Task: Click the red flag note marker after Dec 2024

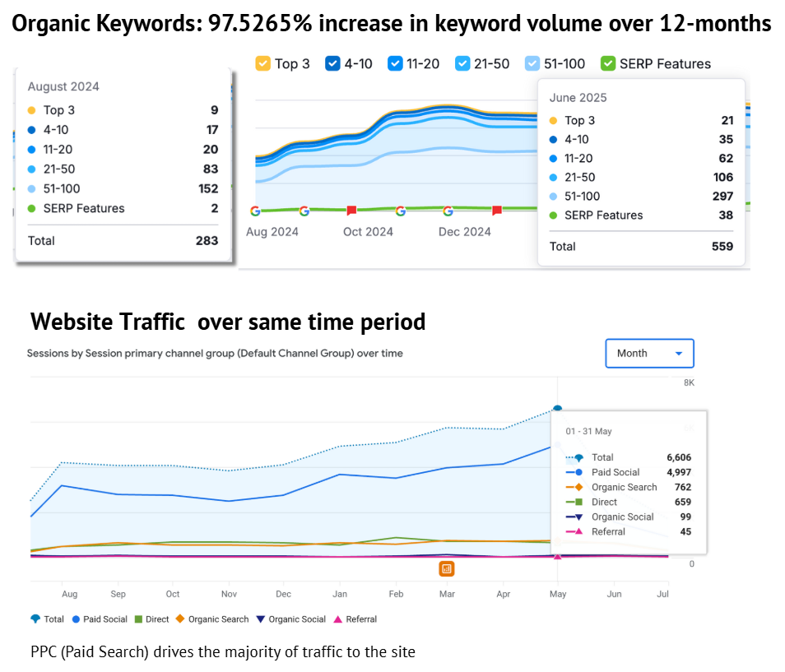Action: pos(497,211)
